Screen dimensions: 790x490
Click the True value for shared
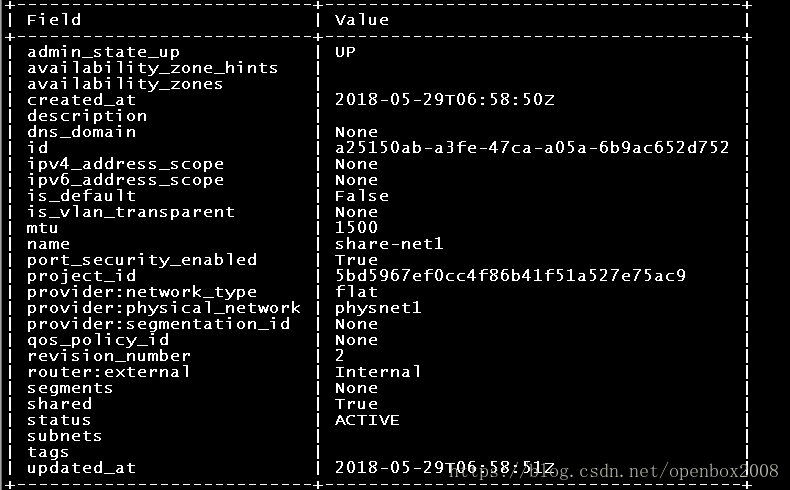356,404
